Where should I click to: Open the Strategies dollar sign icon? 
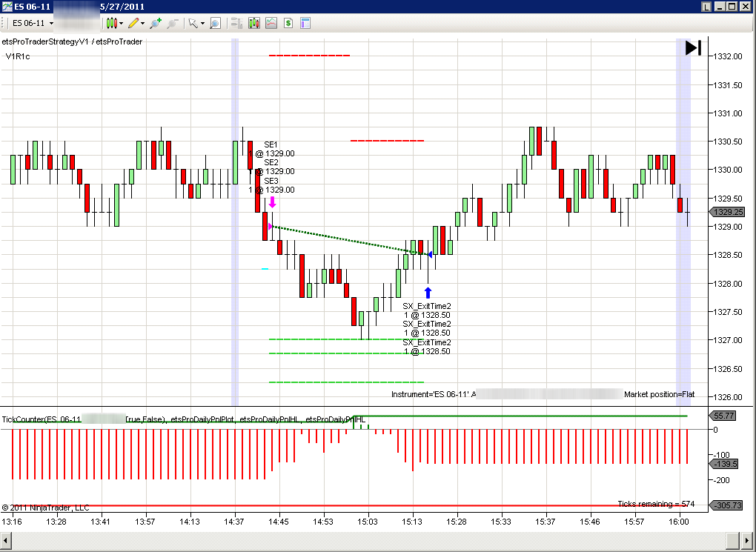coord(288,23)
